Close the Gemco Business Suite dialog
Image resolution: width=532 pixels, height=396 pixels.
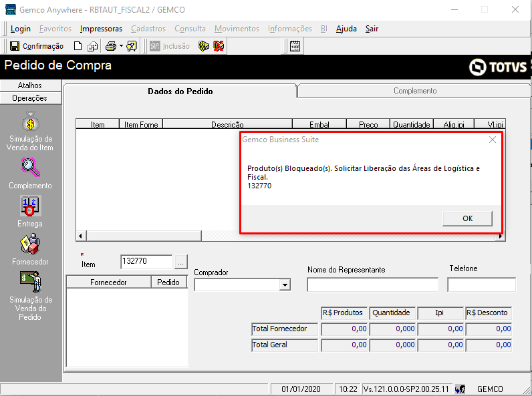[x=493, y=140]
